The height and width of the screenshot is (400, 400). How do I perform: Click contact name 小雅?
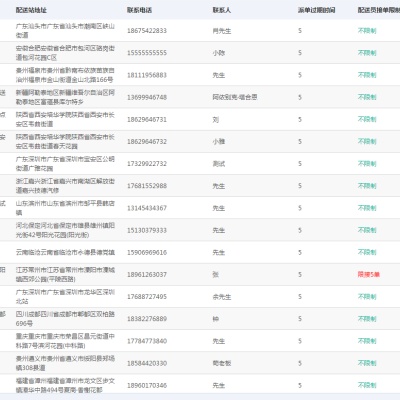click(219, 142)
